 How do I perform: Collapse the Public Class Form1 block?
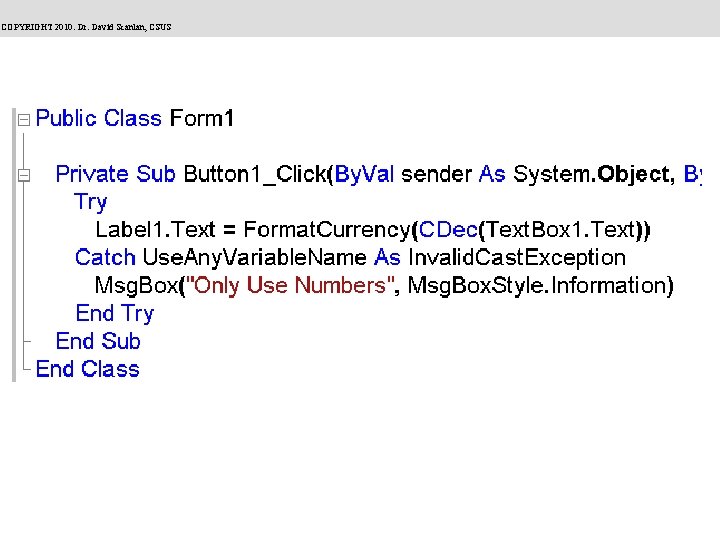(x=23, y=120)
